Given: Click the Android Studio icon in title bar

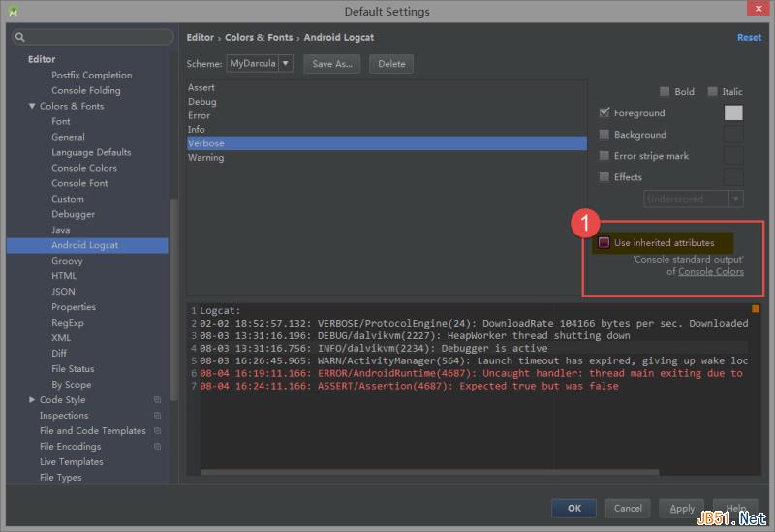Looking at the screenshot, I should coord(14,11).
